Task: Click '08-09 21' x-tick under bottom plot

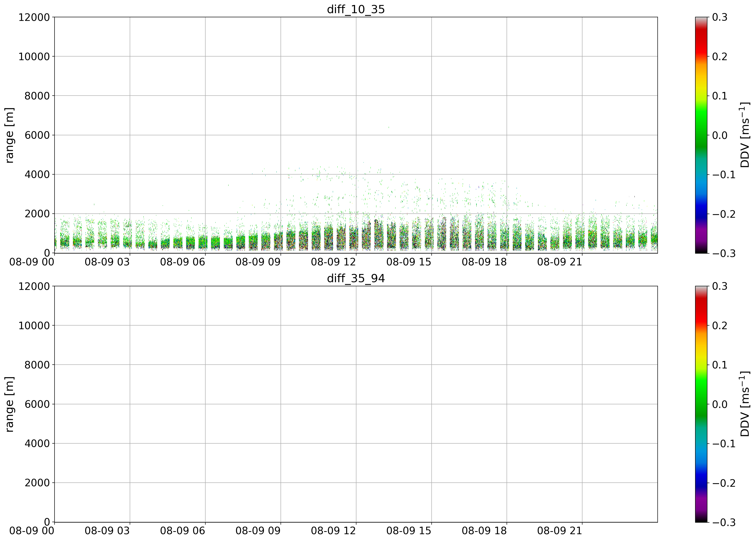Action: [x=559, y=531]
